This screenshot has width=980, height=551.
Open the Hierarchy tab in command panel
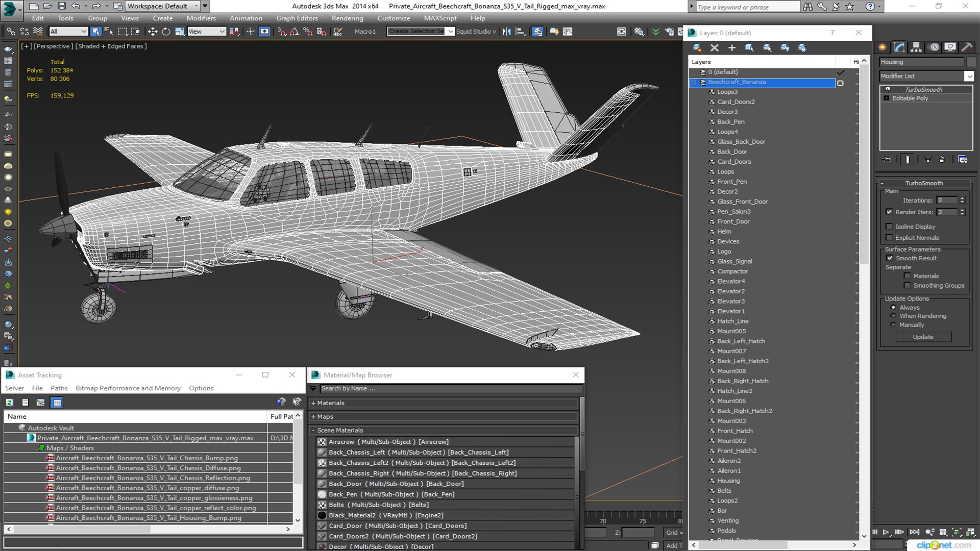(x=916, y=47)
